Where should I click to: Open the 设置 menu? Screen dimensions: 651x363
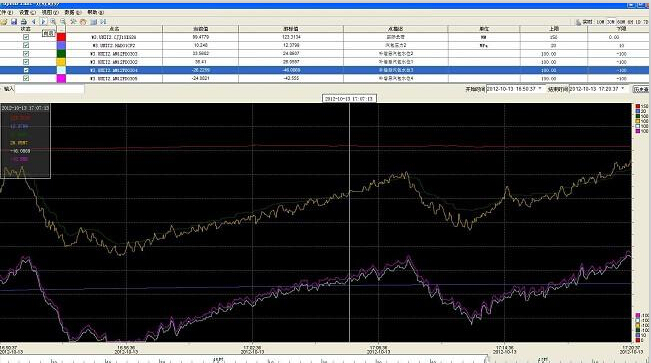pos(27,12)
